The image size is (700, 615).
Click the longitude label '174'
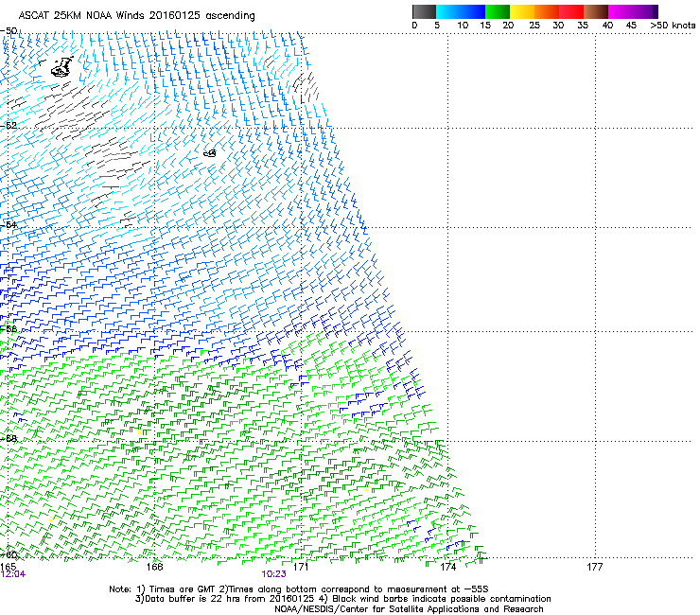click(x=447, y=567)
